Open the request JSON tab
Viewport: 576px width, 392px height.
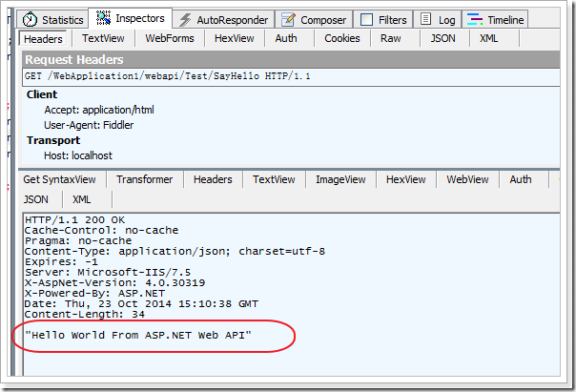[x=443, y=38]
